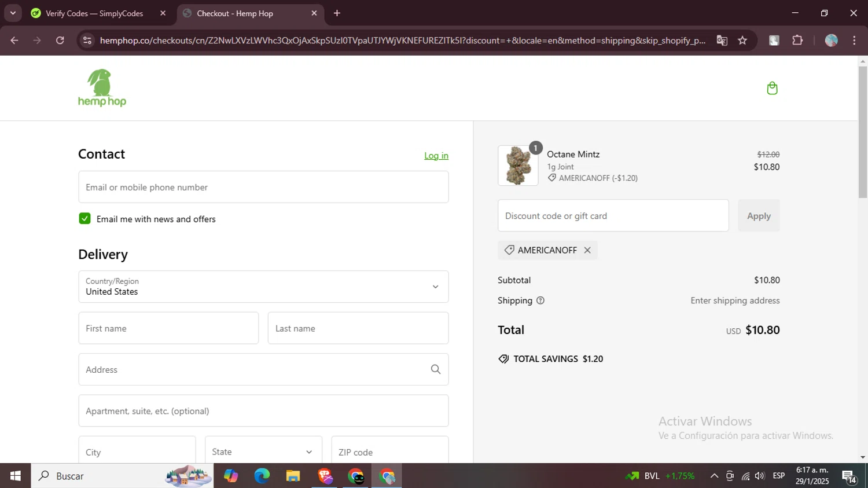Reload the checkout page
This screenshot has height=488, width=868.
[60, 40]
